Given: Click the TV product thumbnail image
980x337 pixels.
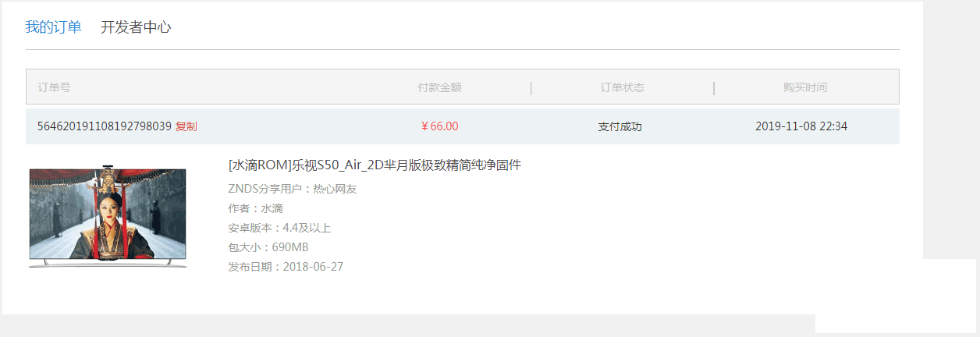Looking at the screenshot, I should pos(108,216).
